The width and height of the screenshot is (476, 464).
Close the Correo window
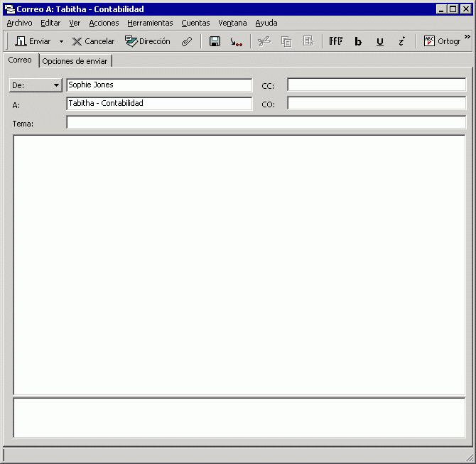[x=465, y=9]
